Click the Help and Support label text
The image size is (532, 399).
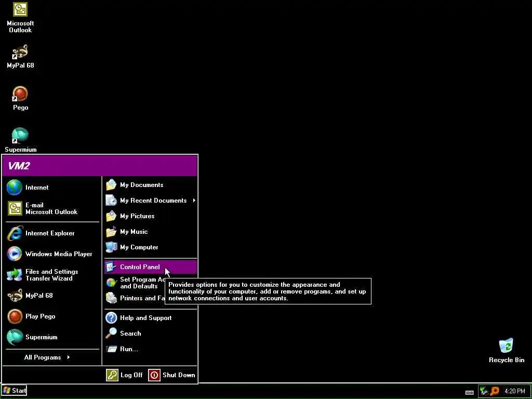click(x=146, y=318)
